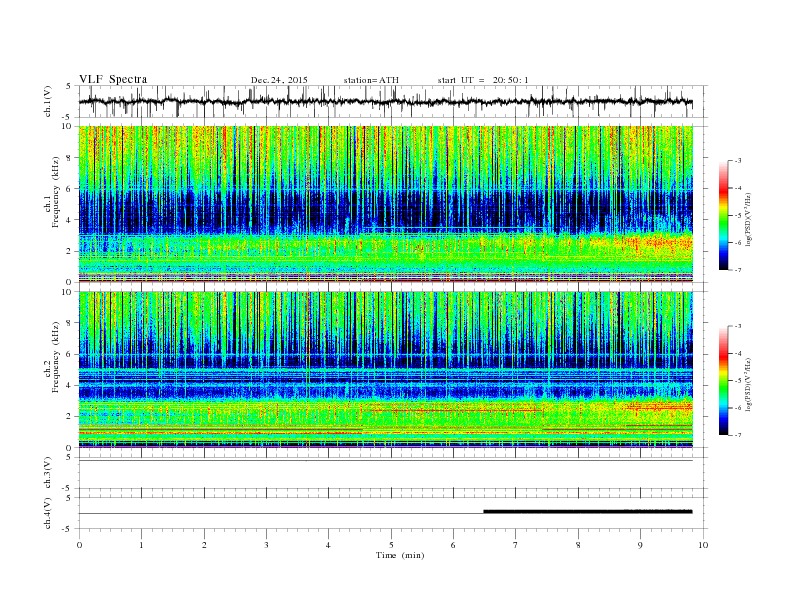The width and height of the screenshot is (792, 612).
Task: Click the "ch.1(V)" waveform axis label
Action: (48, 102)
